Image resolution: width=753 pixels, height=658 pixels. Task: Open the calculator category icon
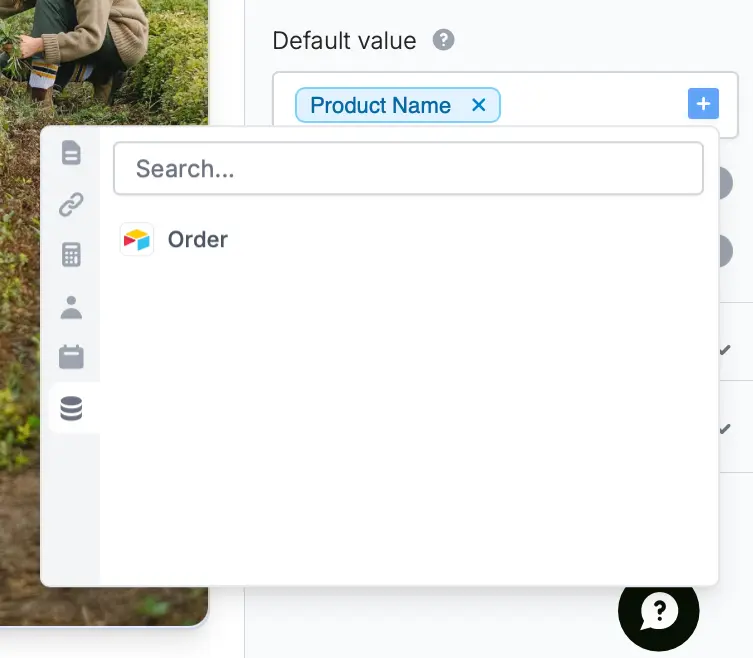(71, 255)
